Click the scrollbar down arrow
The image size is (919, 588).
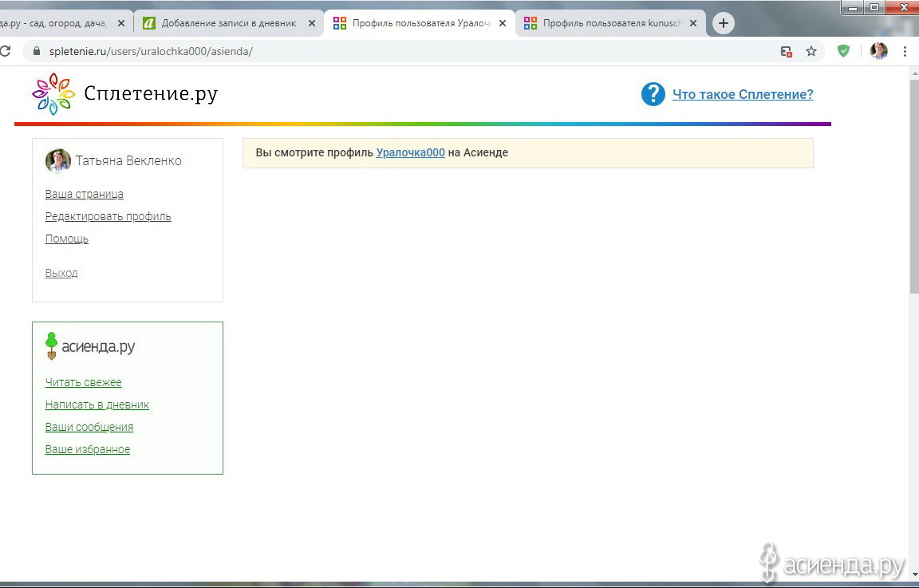point(914,574)
